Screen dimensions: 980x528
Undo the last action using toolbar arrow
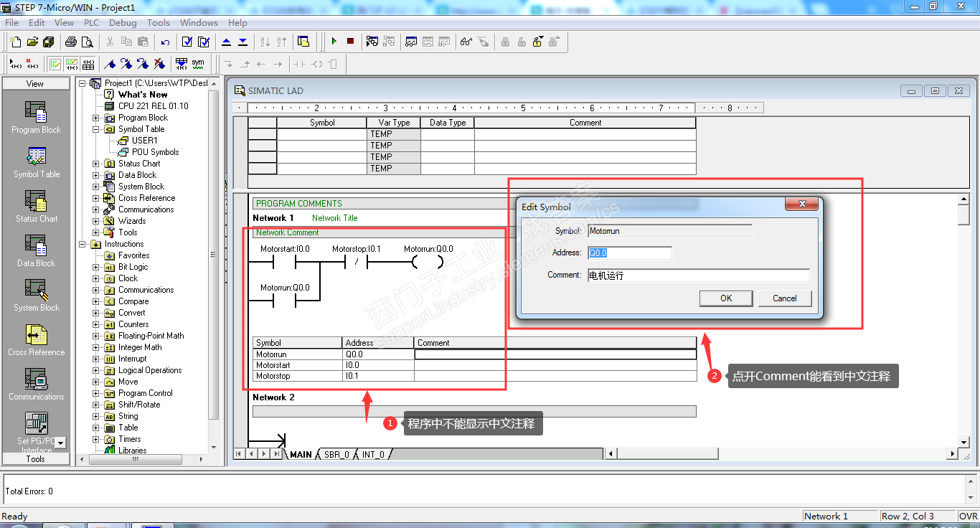[165, 42]
